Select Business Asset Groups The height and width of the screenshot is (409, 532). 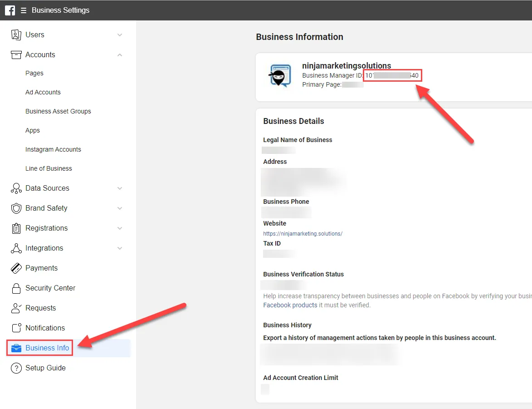[58, 111]
